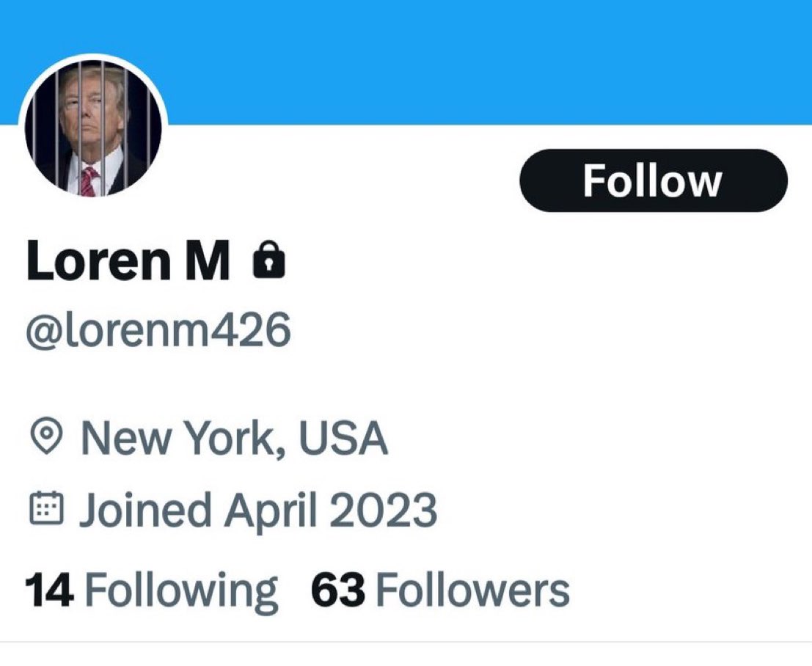Click the New York, USA location text
The width and height of the screenshot is (812, 666).
[x=234, y=438]
